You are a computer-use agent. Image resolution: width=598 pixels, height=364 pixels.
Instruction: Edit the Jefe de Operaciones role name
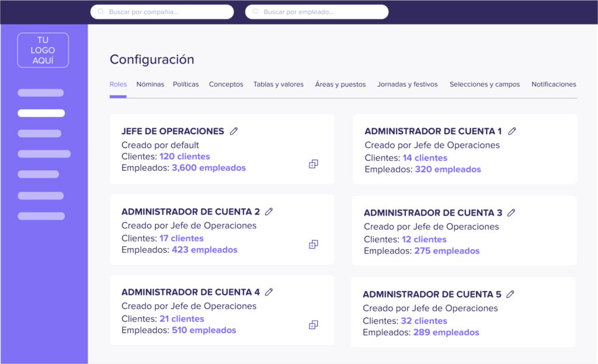234,131
